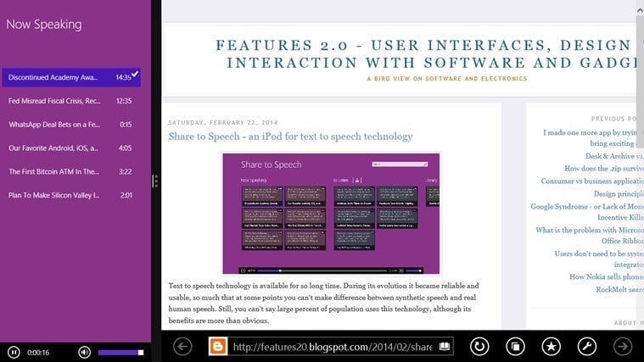This screenshot has width=644, height=362.
Task: Go forward in the browser
Action: coord(623,347)
